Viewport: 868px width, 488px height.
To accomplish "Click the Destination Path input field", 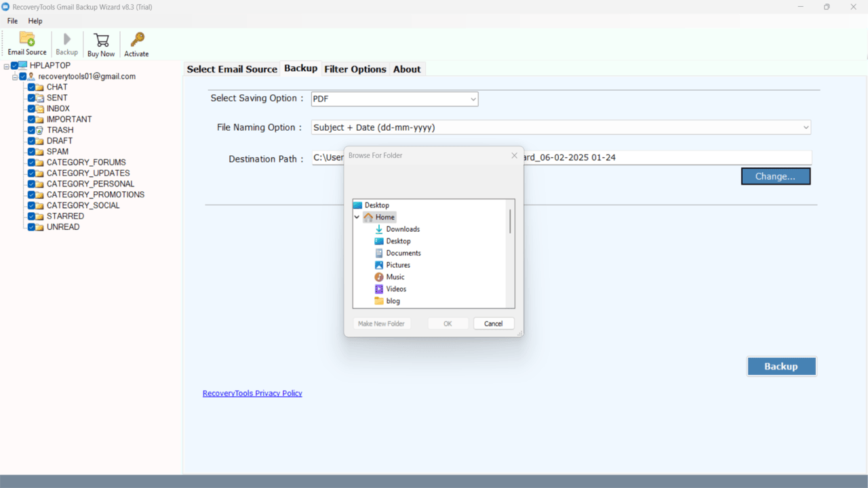I will tap(561, 157).
